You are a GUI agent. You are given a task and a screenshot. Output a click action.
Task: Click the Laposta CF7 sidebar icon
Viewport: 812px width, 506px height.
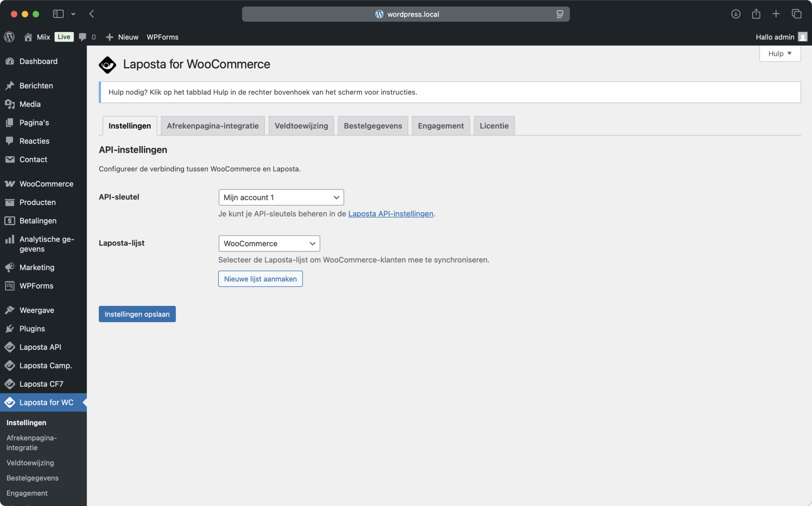tap(10, 384)
